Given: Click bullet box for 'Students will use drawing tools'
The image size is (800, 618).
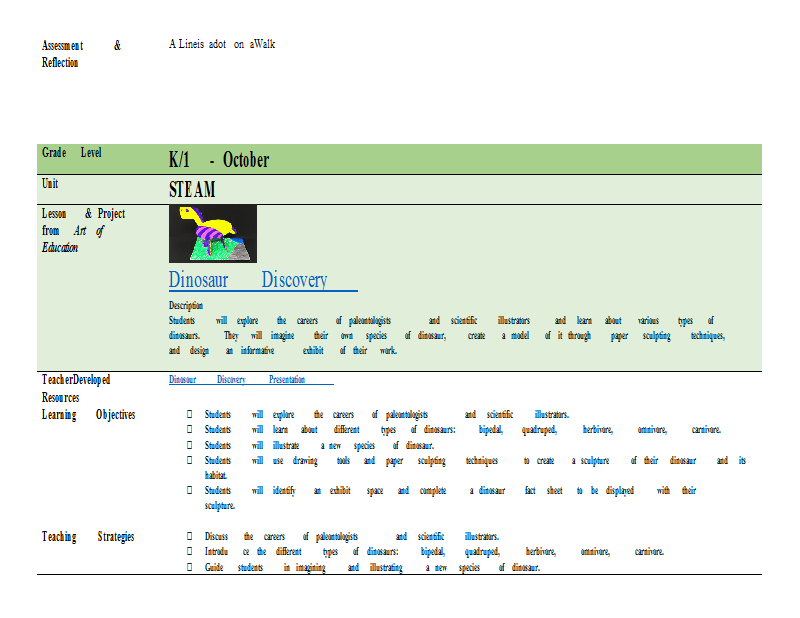Looking at the screenshot, I should (190, 460).
